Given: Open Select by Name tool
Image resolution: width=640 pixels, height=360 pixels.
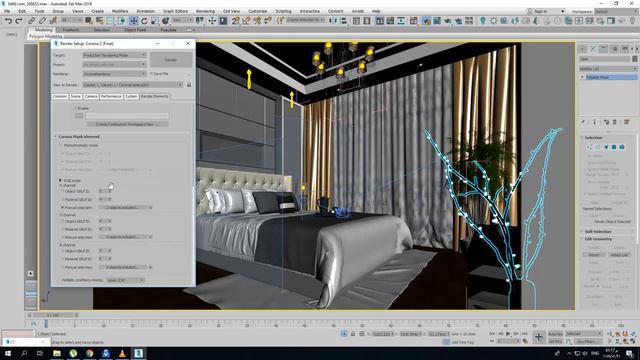Looking at the screenshot, I should pyautogui.click(x=100, y=20).
